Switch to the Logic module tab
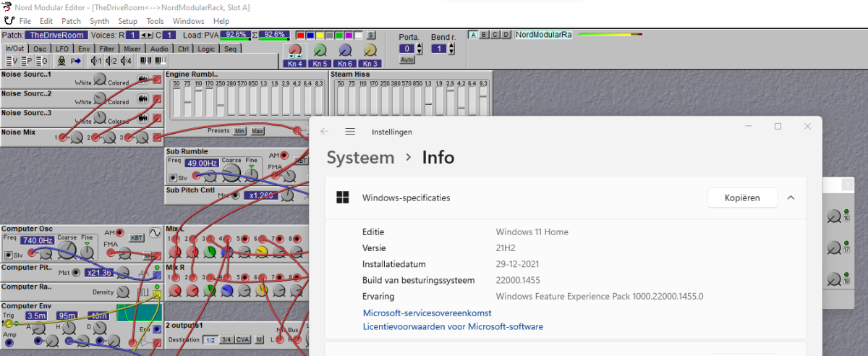This screenshot has height=356, width=868. [x=206, y=48]
